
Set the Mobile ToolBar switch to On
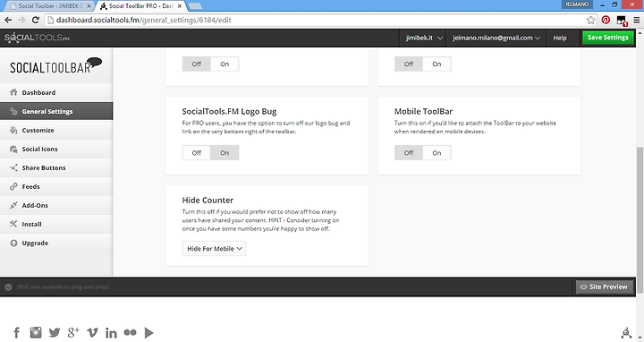pyautogui.click(x=436, y=152)
